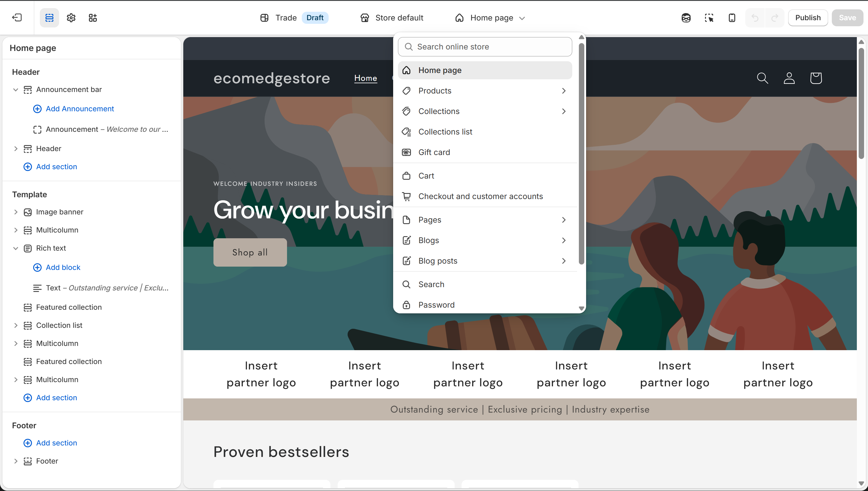
Task: Click the incognito preview icon
Action: [686, 17]
